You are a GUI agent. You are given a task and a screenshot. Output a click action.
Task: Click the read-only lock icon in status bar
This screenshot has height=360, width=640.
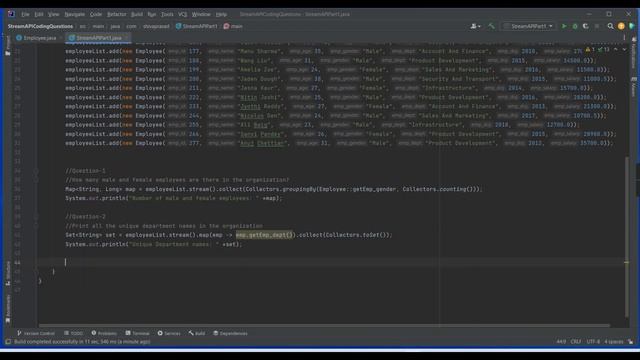pyautogui.click(x=631, y=342)
